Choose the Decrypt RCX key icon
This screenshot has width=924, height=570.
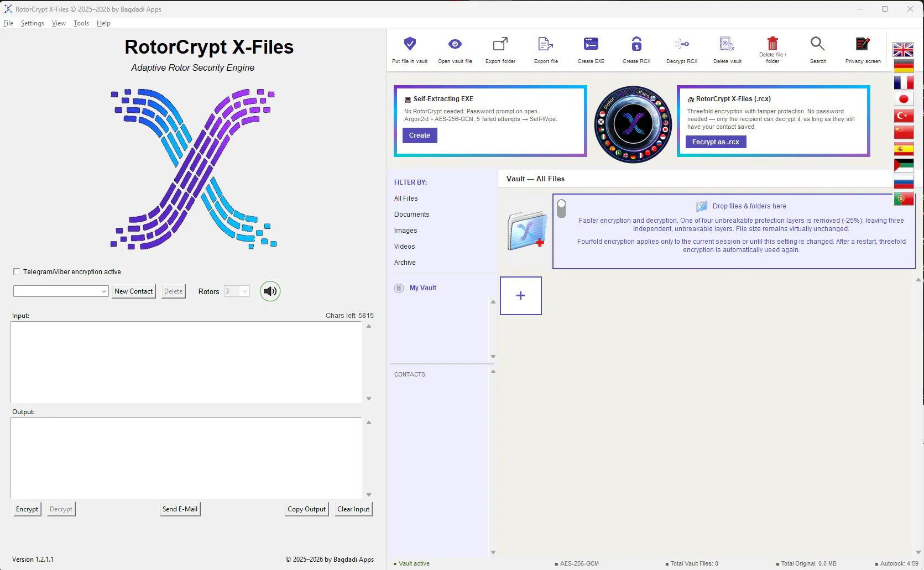coord(682,44)
